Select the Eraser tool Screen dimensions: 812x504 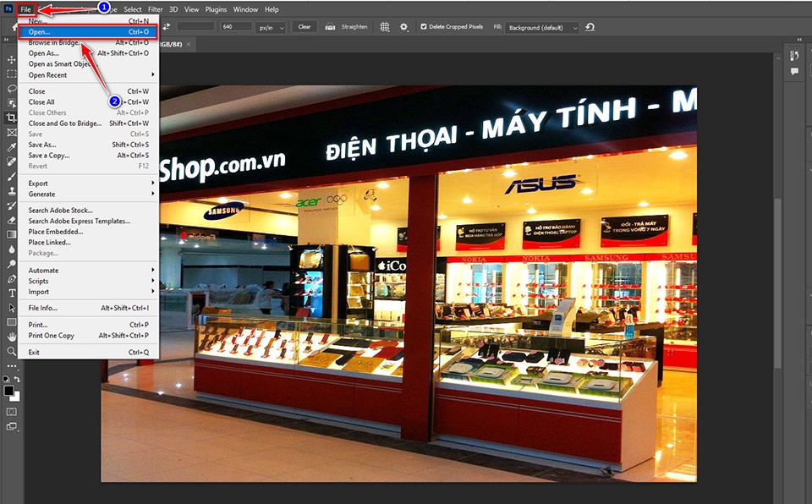click(x=11, y=220)
